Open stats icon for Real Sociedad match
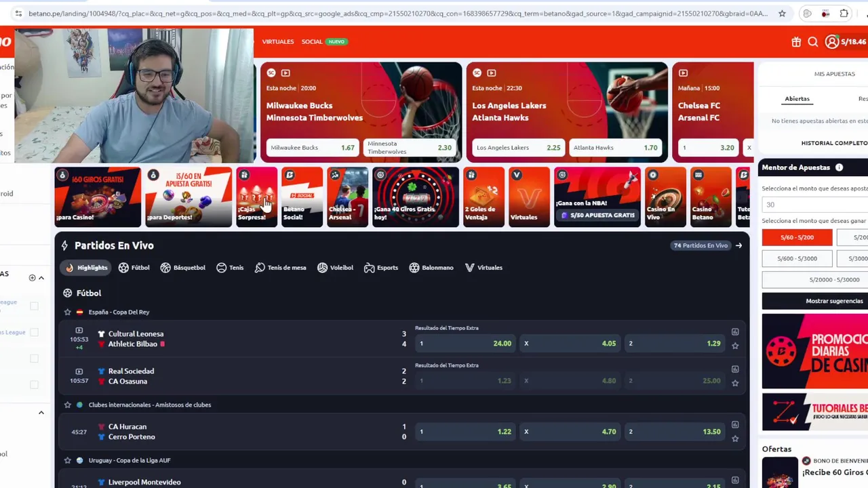This screenshot has height=488, width=868. (735, 369)
